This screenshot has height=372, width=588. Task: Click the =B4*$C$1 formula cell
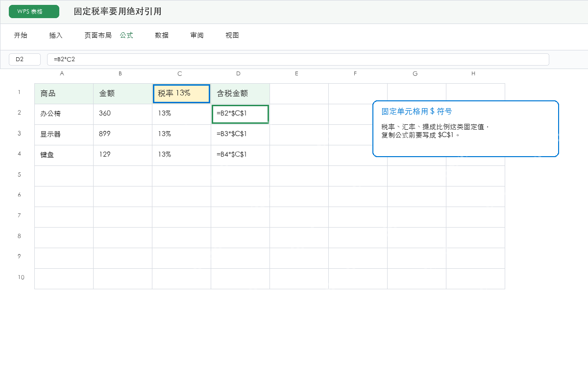coord(241,155)
